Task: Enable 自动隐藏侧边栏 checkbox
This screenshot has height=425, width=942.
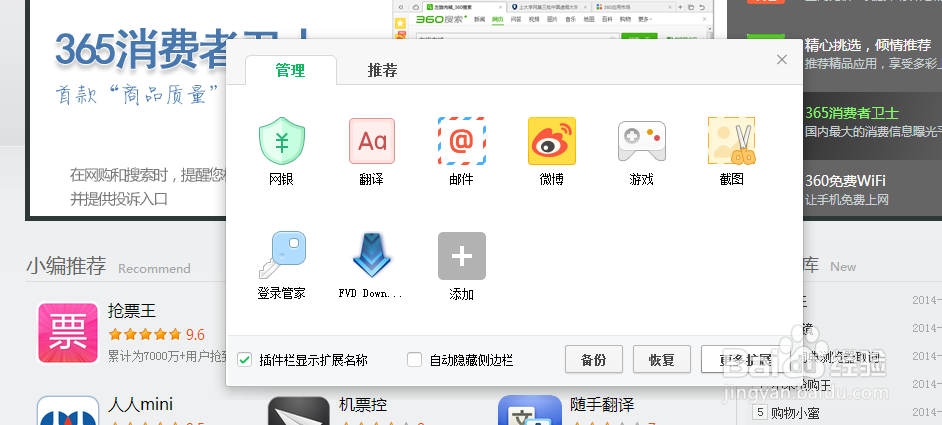Action: pyautogui.click(x=414, y=359)
